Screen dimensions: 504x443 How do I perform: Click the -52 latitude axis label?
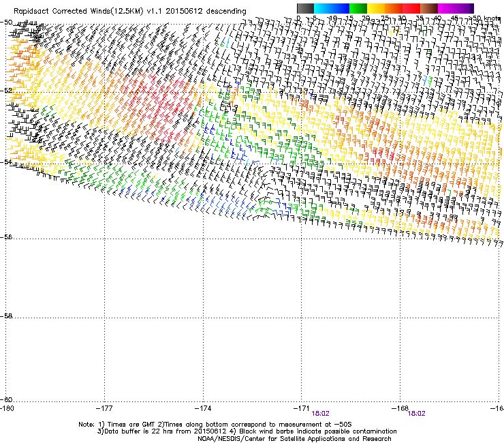tap(6, 91)
